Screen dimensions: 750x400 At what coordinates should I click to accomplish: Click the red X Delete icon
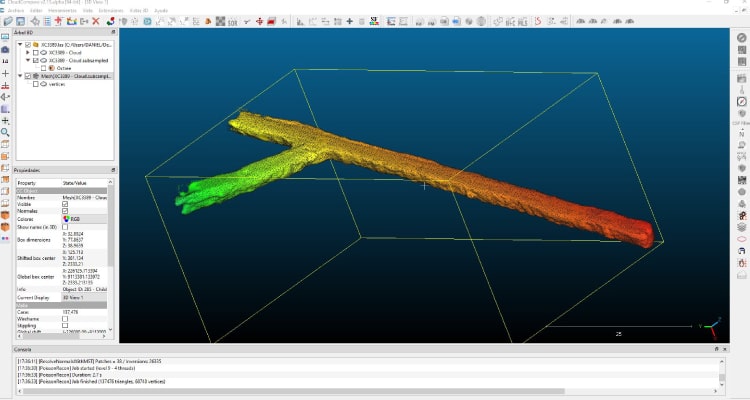96,21
